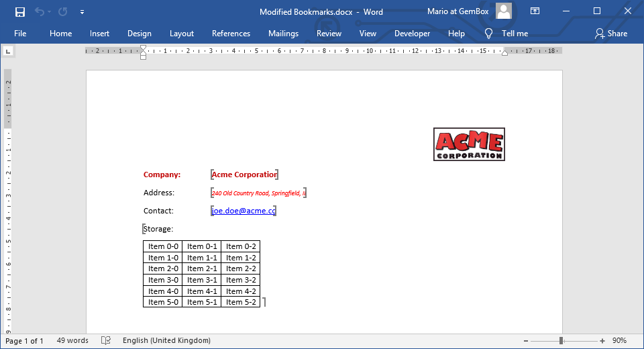Open the spelling and proofing status icon
Viewport: 644px width, 349px height.
tap(106, 341)
